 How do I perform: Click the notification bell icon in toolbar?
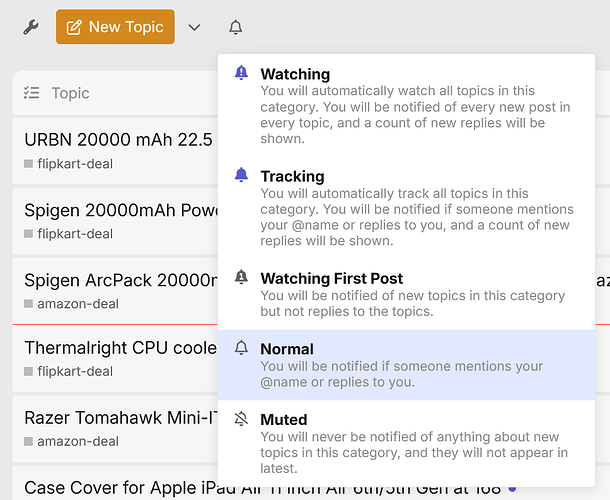point(235,27)
